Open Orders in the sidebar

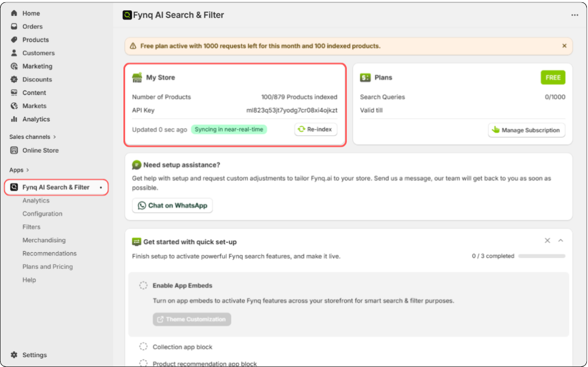(32, 26)
